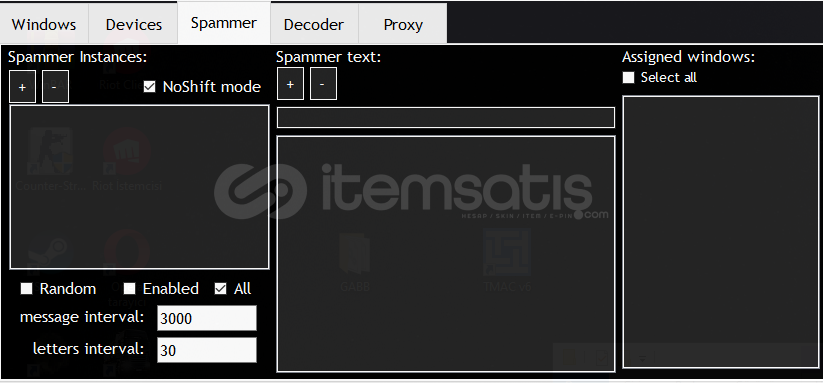Click inside the Assigned windows list

coord(721,232)
